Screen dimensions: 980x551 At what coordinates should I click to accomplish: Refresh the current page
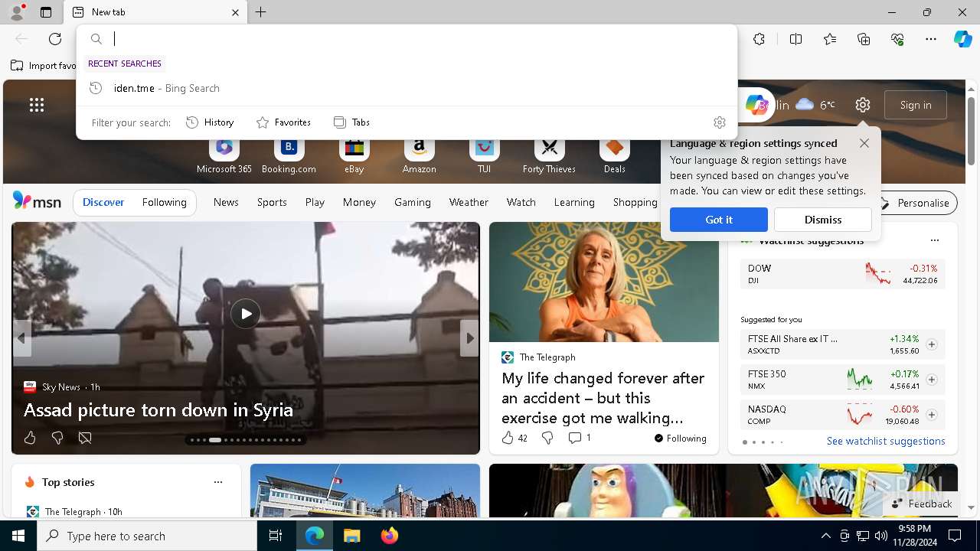[55, 39]
